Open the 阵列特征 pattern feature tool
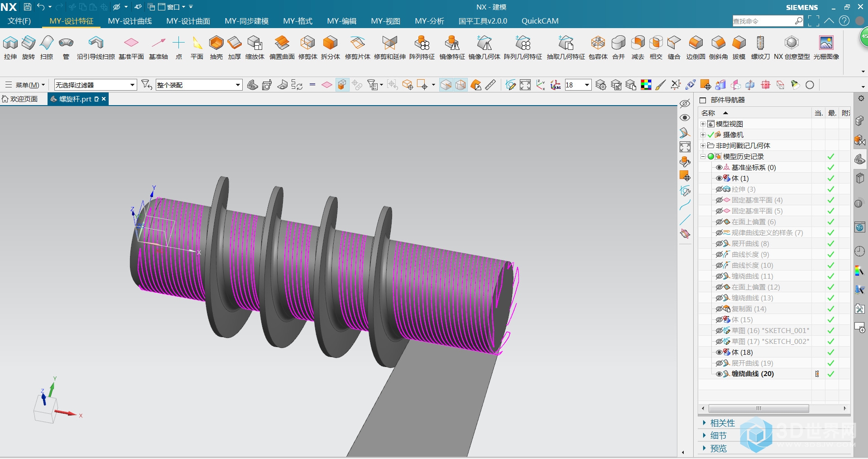 tap(422, 48)
